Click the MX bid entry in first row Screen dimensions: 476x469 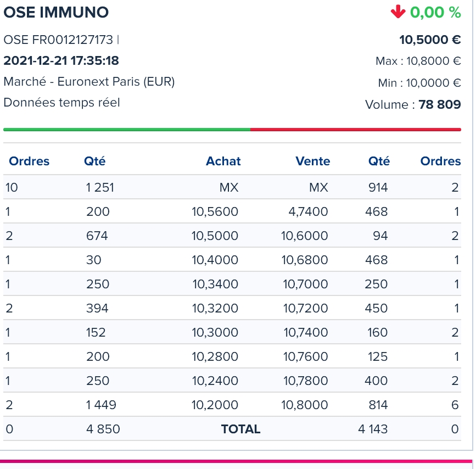(x=228, y=187)
